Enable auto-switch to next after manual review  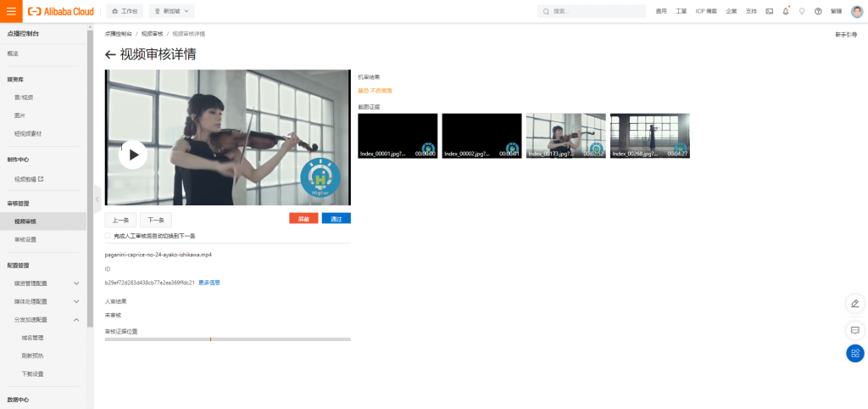click(108, 236)
